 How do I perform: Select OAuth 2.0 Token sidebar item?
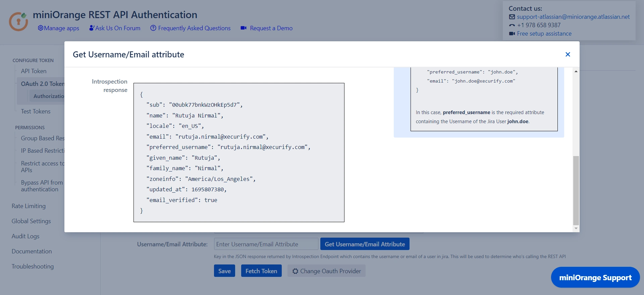coord(42,84)
